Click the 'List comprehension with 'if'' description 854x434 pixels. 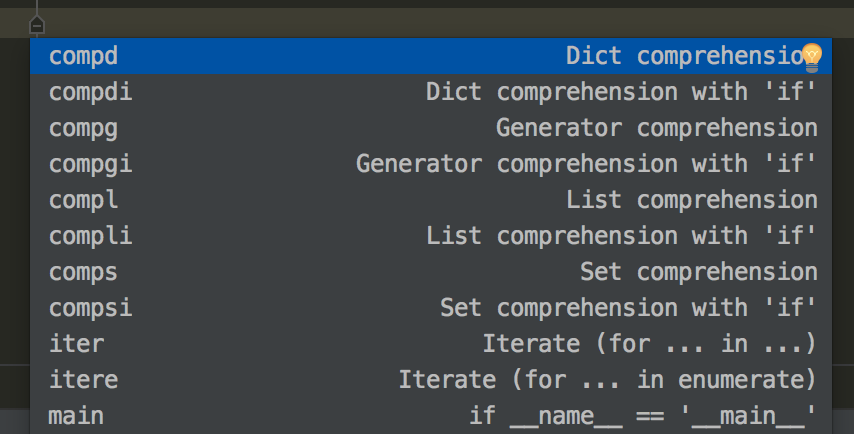coord(621,235)
